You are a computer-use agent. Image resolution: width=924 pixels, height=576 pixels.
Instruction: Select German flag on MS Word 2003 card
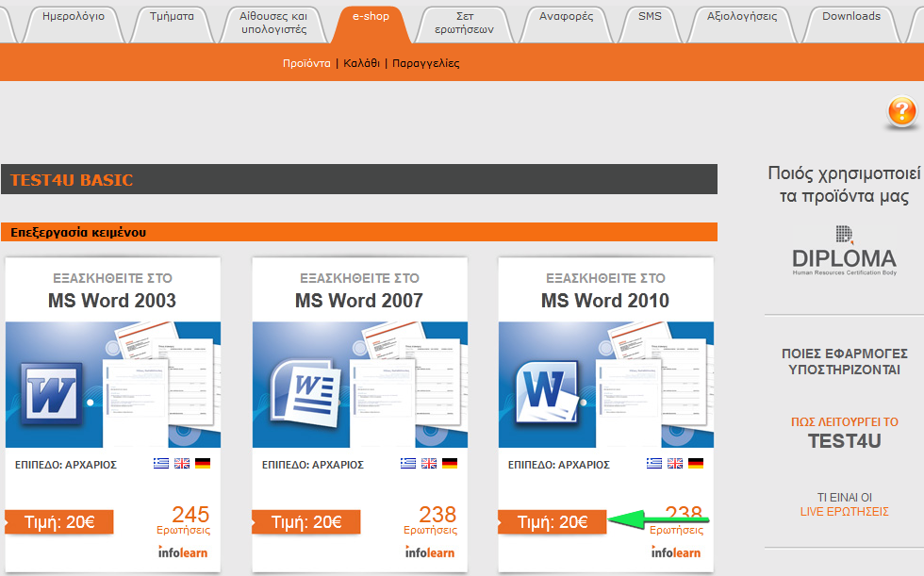pyautogui.click(x=203, y=464)
